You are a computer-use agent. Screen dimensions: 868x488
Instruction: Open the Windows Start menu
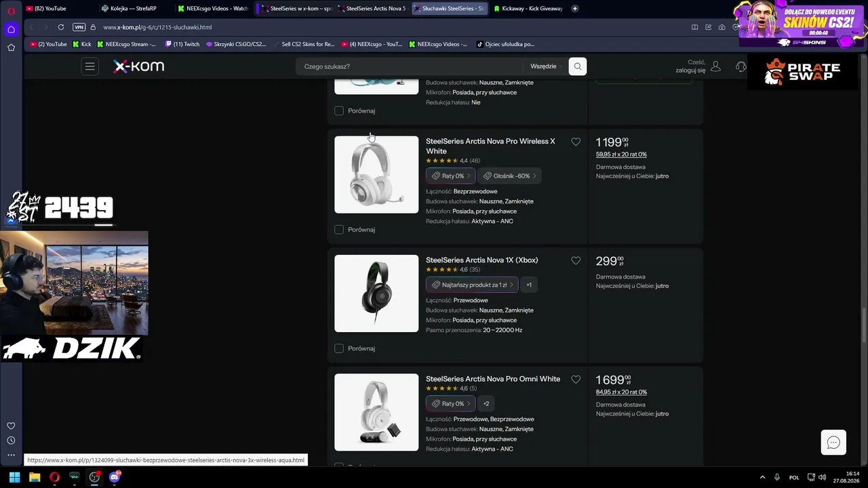click(14, 477)
